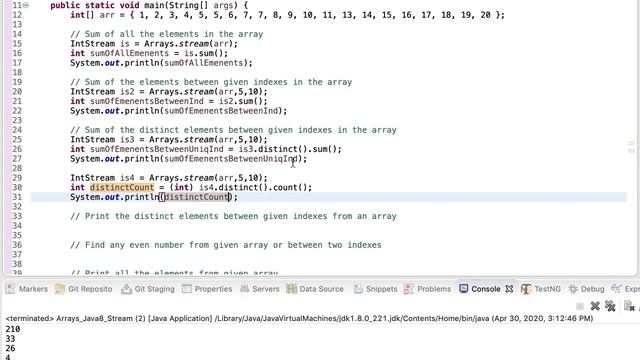Click comment 'Sum of all the elements in the array'

pos(167,34)
